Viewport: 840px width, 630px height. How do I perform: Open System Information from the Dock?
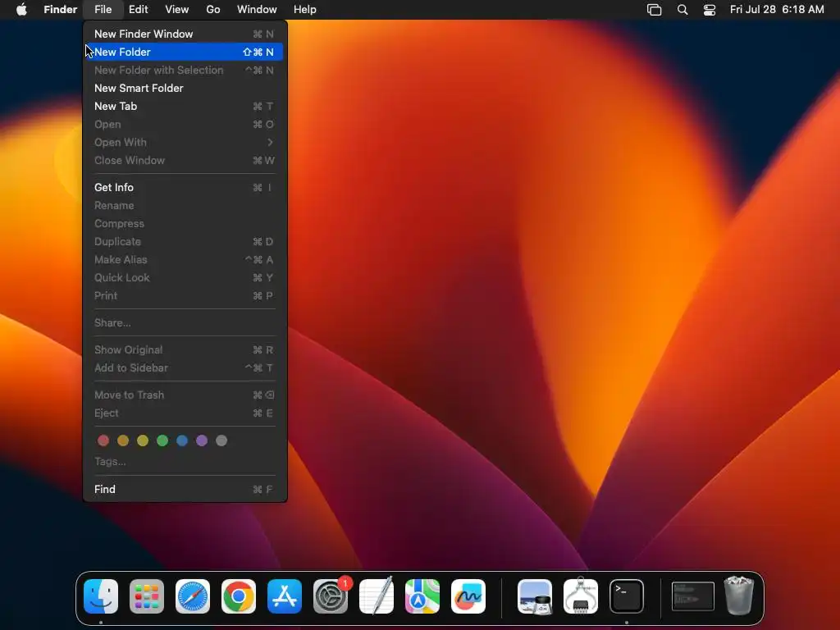pyautogui.click(x=581, y=596)
